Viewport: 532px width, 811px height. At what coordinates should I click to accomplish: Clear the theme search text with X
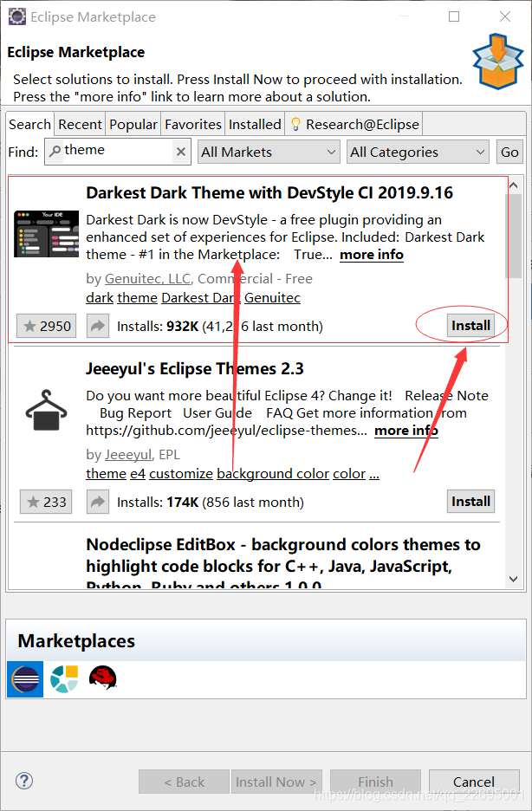pos(181,152)
